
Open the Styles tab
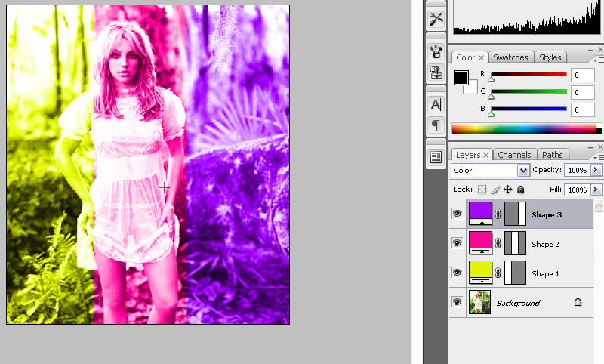[550, 57]
